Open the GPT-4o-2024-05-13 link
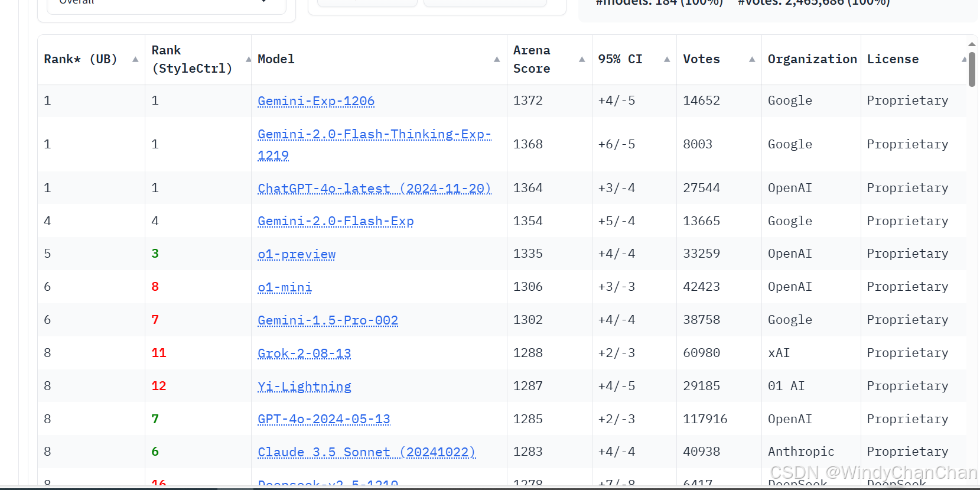The height and width of the screenshot is (490, 980). tap(324, 420)
